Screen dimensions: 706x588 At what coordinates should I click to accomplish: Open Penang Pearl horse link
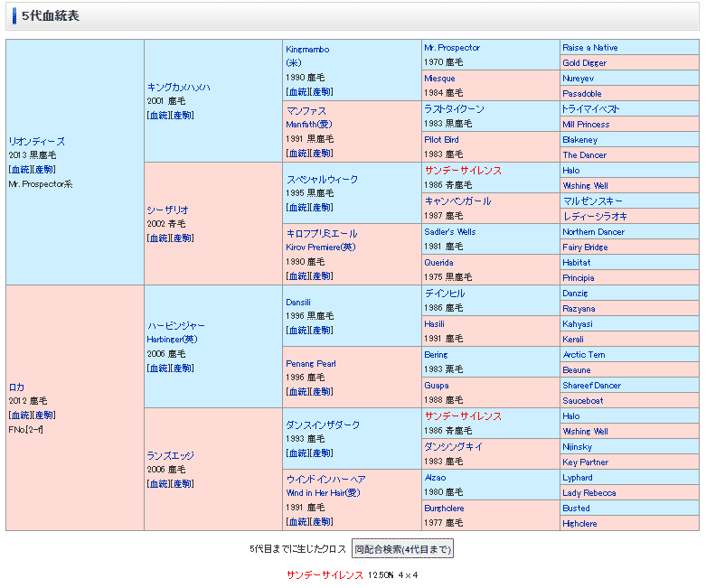tap(311, 363)
